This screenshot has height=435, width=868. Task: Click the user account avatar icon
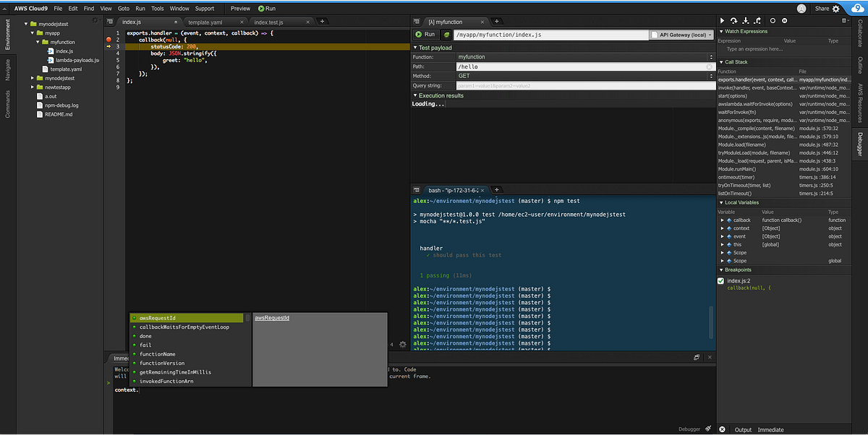802,8
